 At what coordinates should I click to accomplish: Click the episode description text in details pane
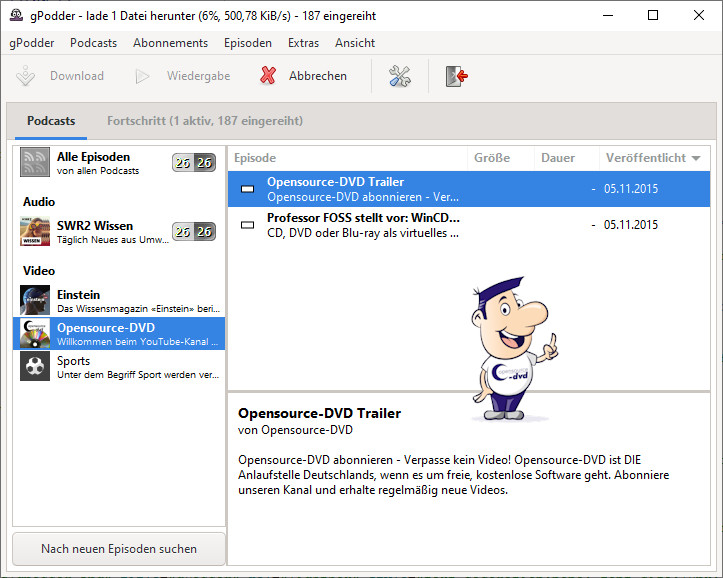(454, 475)
